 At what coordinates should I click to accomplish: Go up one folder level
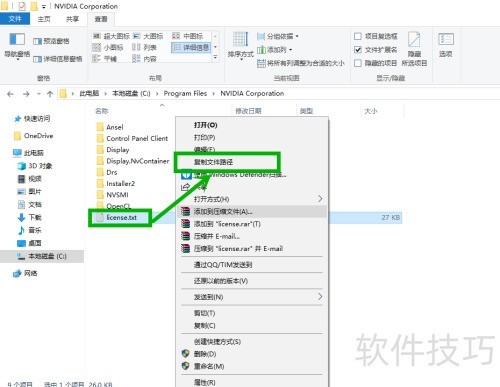click(50, 94)
